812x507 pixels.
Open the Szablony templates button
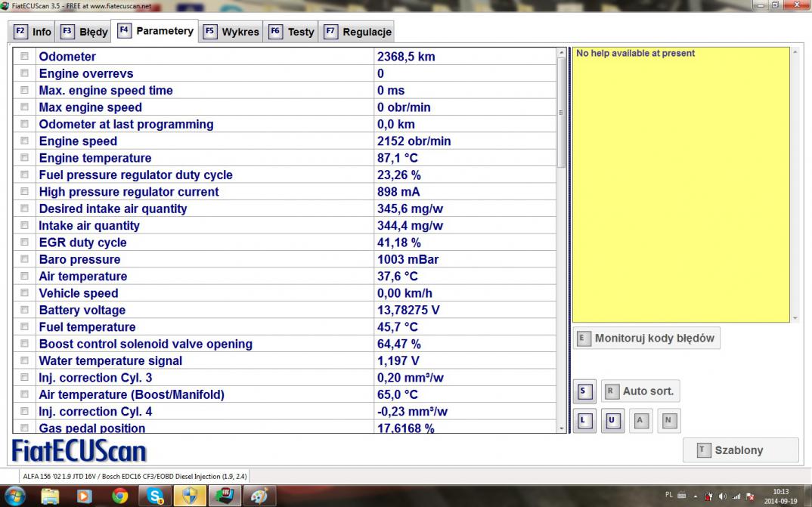coord(740,450)
